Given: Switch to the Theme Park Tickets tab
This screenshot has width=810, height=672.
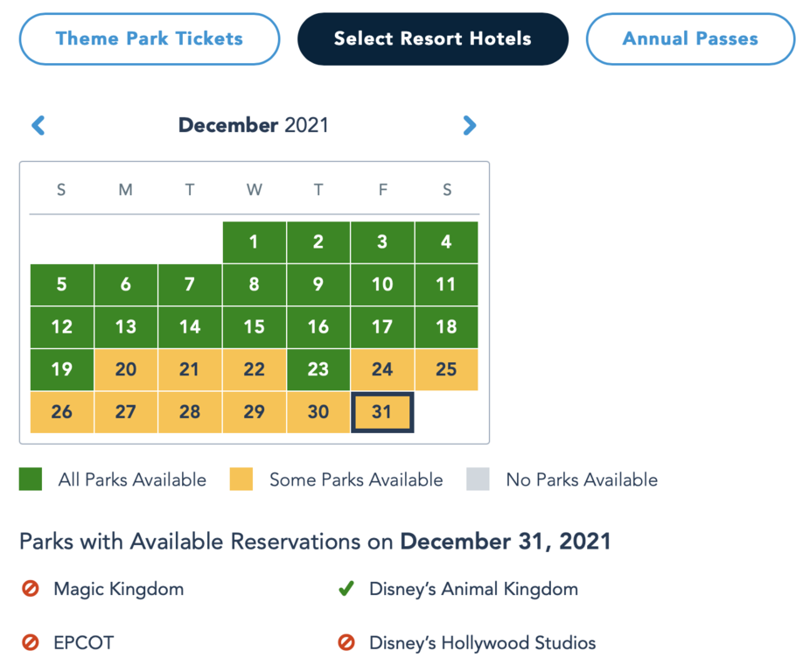Looking at the screenshot, I should click(150, 38).
